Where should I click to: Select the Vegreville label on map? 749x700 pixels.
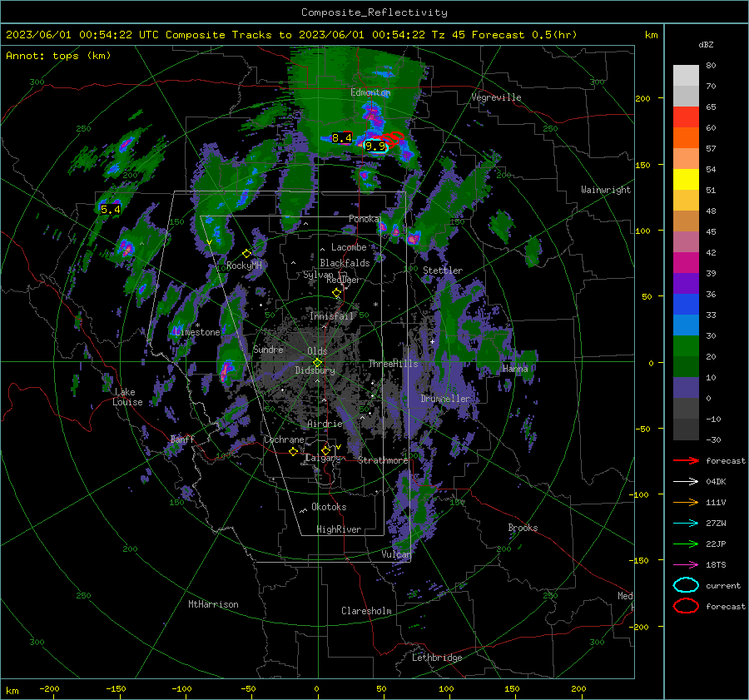pyautogui.click(x=496, y=97)
